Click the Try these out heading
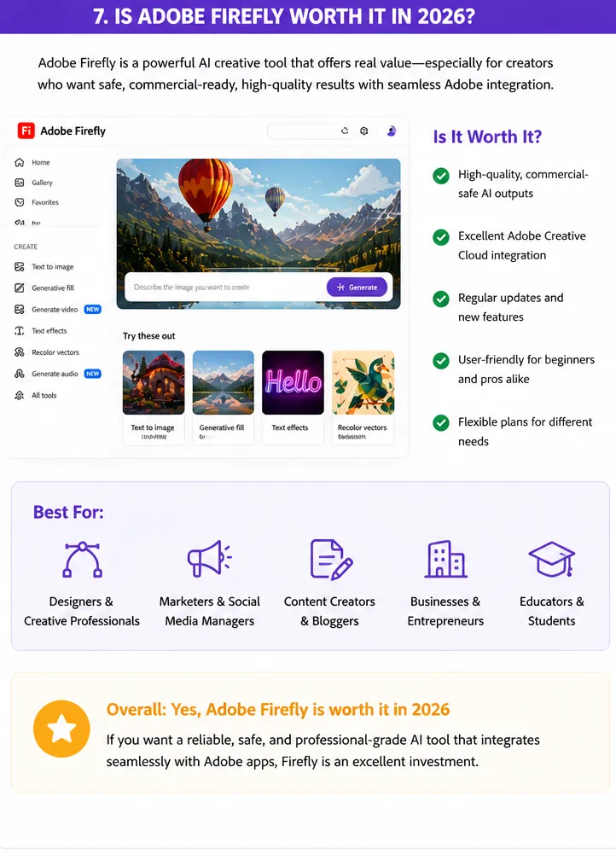 tap(149, 335)
